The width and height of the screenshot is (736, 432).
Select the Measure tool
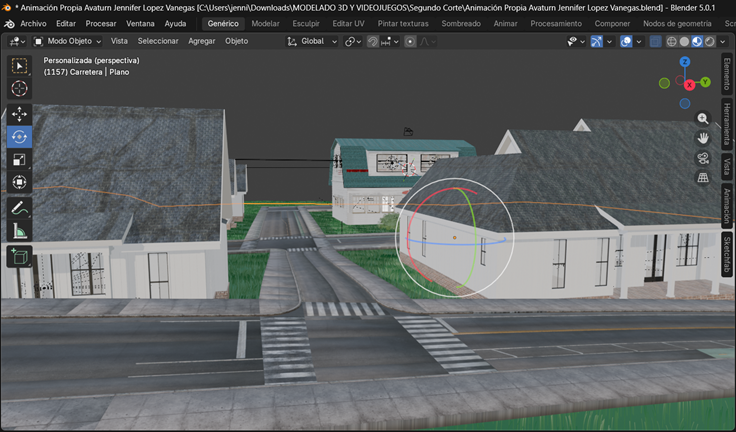point(19,231)
